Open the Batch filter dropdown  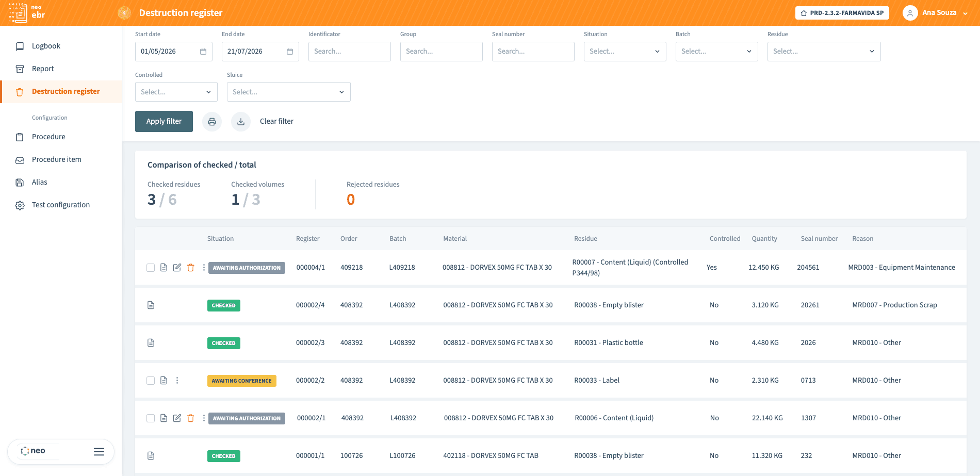[716, 52]
